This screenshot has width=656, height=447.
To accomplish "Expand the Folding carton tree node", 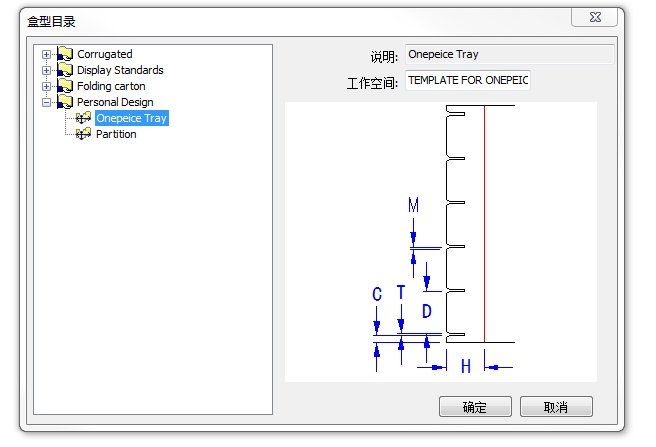I will pos(46,86).
